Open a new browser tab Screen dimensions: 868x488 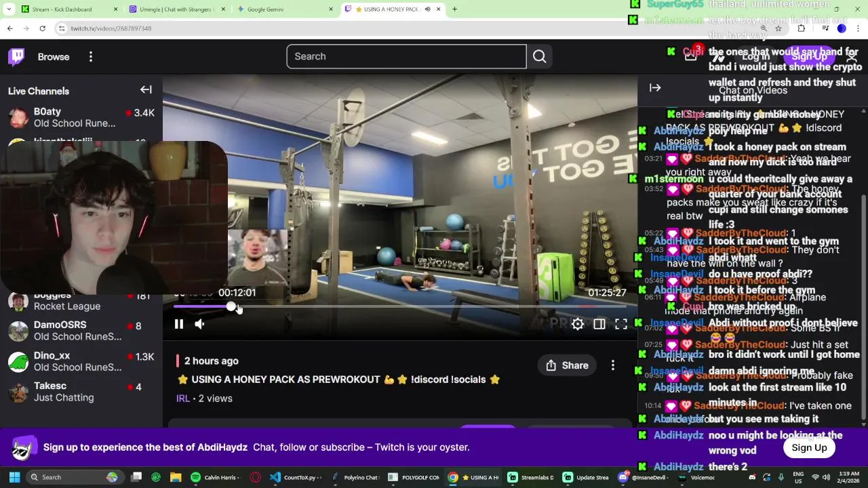(454, 9)
